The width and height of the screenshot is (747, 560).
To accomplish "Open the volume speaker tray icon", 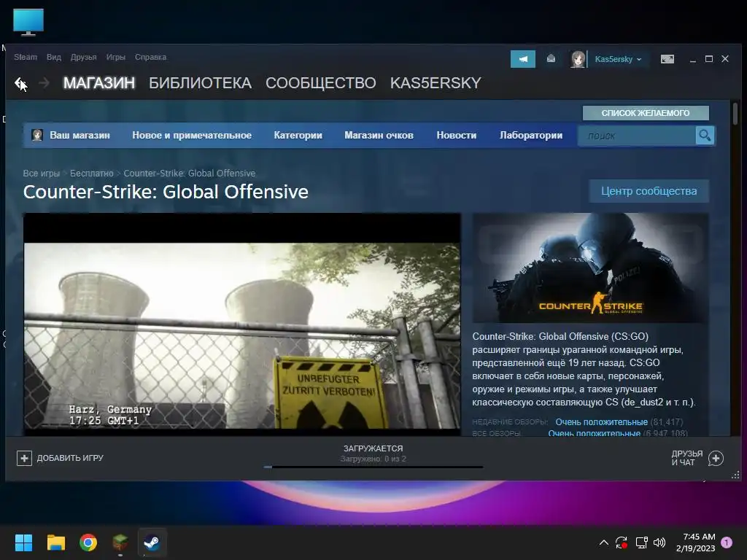I will tap(659, 542).
